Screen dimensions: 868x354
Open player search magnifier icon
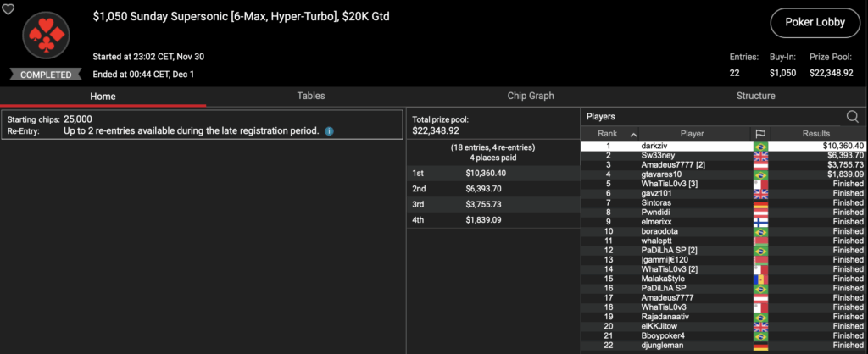(853, 117)
